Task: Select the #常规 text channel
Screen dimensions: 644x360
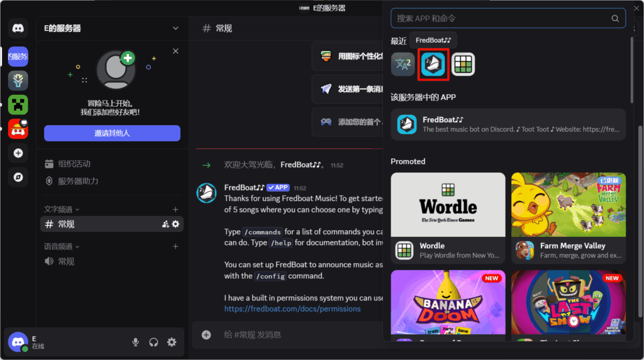Action: point(112,224)
